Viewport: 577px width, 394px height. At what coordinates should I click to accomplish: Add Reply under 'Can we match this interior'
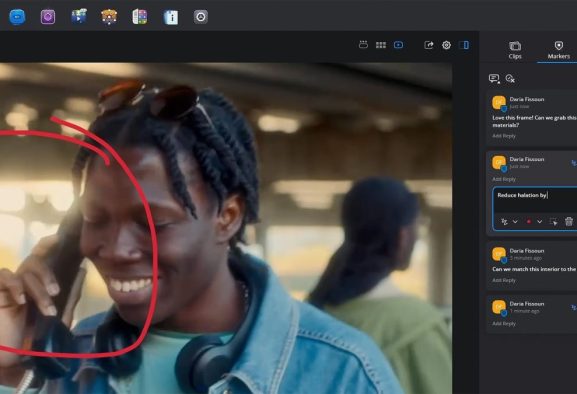click(x=504, y=280)
